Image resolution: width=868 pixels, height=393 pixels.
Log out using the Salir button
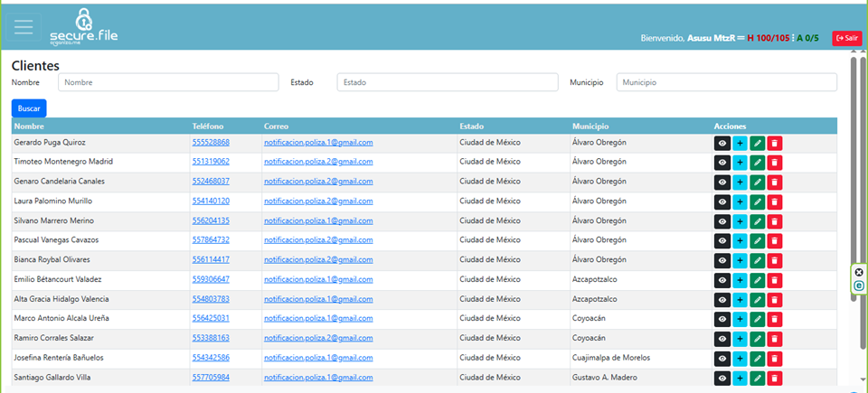[847, 38]
